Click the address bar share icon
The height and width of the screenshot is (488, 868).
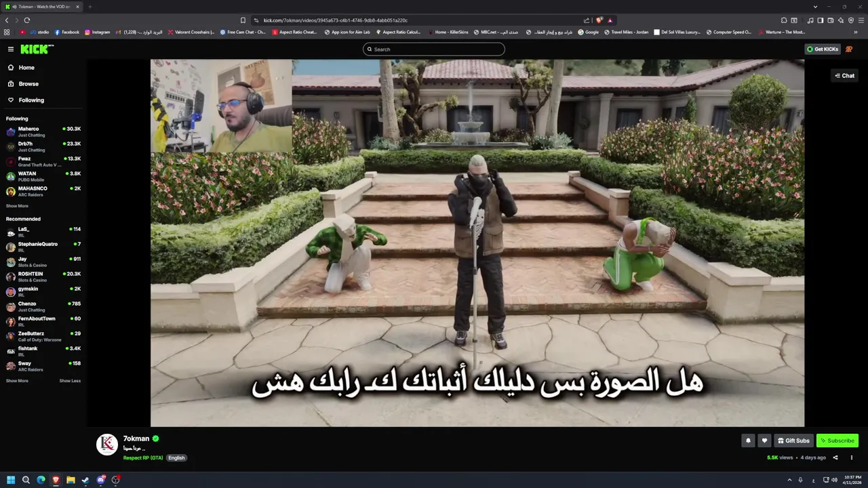click(587, 20)
